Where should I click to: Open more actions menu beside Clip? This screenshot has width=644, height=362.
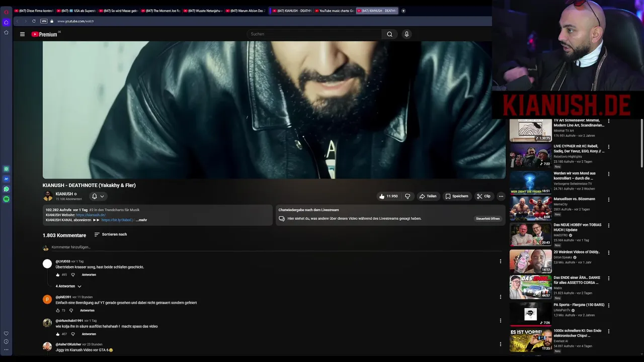(501, 196)
